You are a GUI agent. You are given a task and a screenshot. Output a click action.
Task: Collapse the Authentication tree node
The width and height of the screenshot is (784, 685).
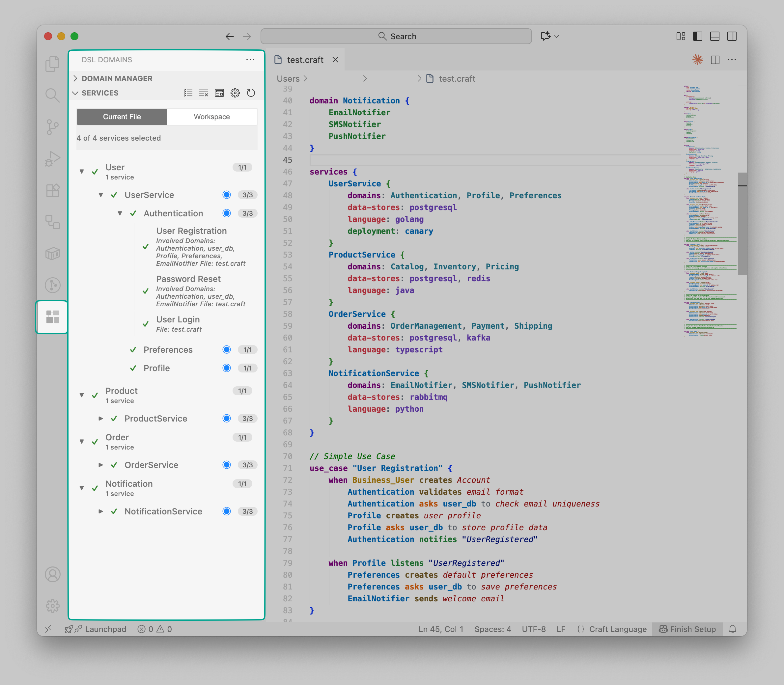click(x=120, y=213)
